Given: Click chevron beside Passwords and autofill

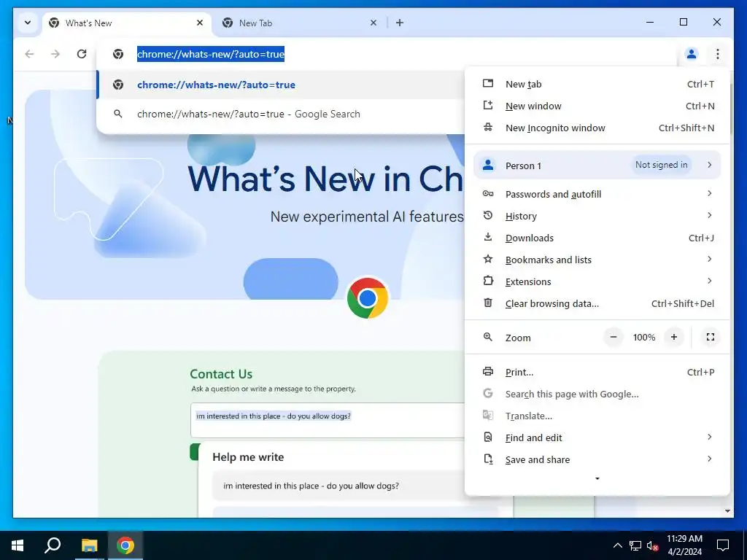Looking at the screenshot, I should click(709, 193).
